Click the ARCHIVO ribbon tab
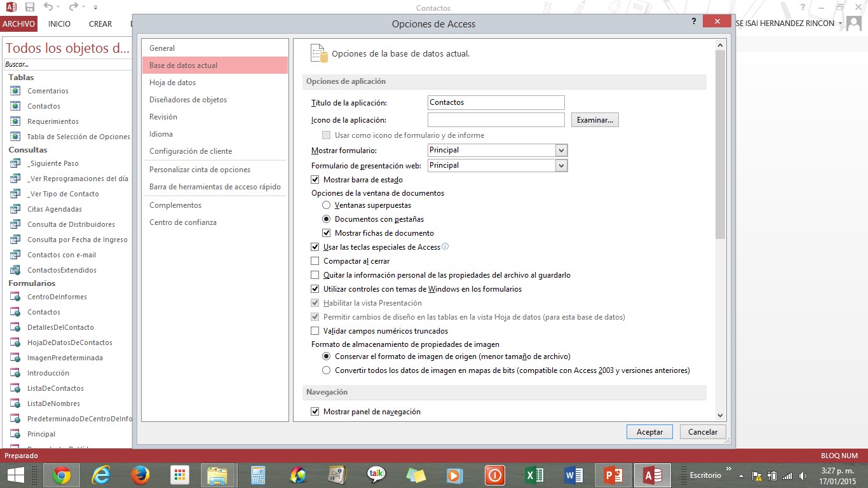 (x=18, y=24)
